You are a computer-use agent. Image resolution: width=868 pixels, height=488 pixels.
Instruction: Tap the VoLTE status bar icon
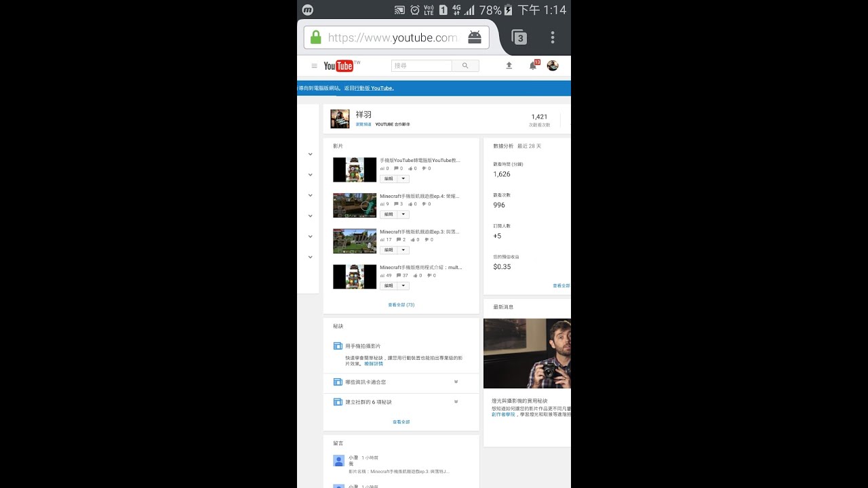(429, 10)
